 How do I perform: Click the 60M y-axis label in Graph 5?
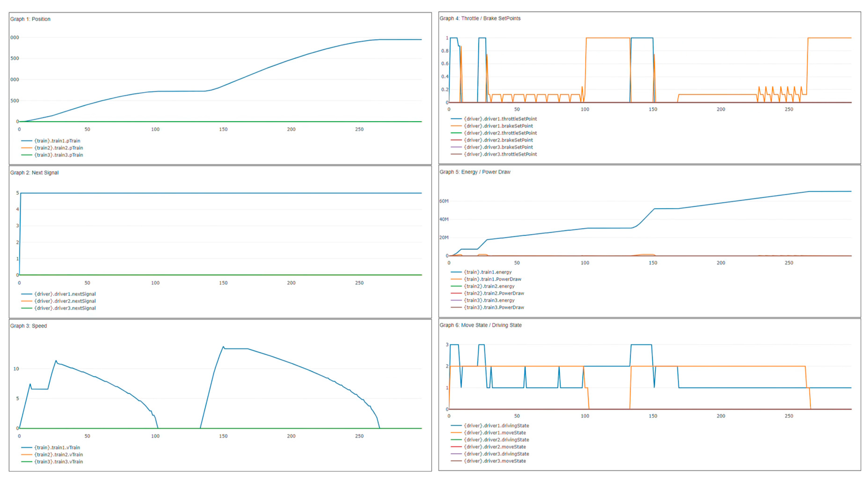point(444,201)
